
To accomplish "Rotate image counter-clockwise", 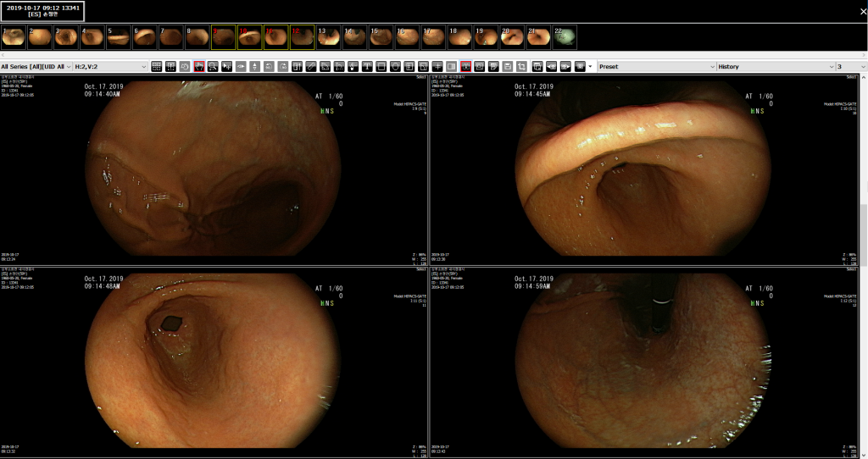I will [269, 66].
